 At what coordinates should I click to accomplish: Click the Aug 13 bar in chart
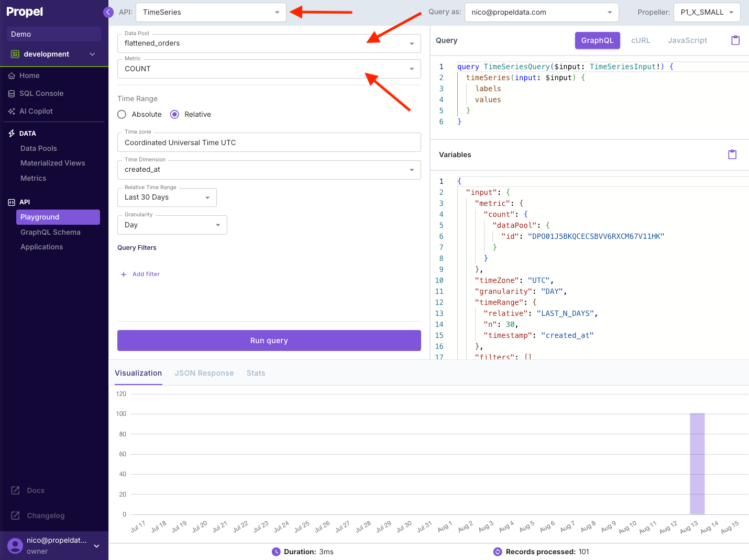tap(697, 464)
